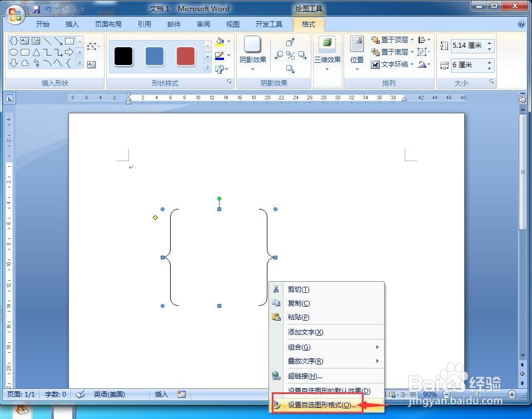This screenshot has height=419, width=532.
Task: Open the edit shape points button
Action: (x=93, y=47)
